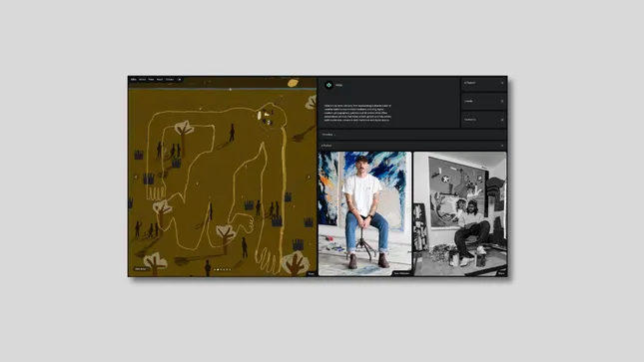Open the second item in the top navigation bar
Image resolution: width=644 pixels, height=362 pixels.
[x=142, y=79]
